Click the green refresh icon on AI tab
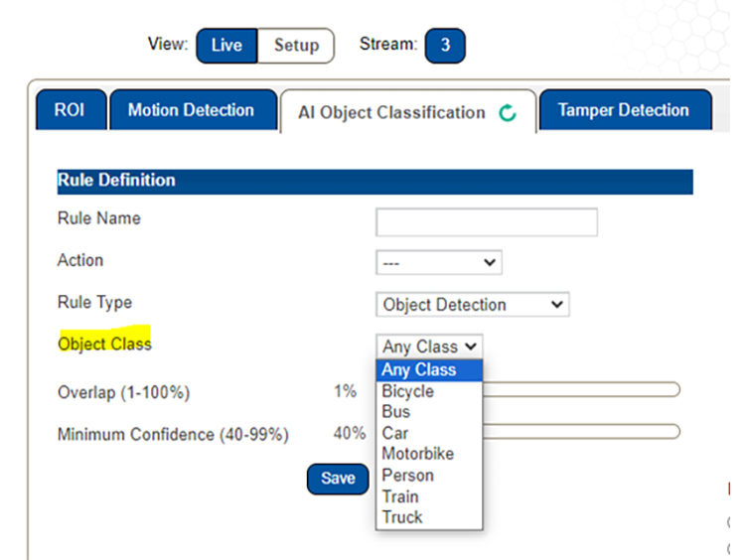 pos(508,113)
